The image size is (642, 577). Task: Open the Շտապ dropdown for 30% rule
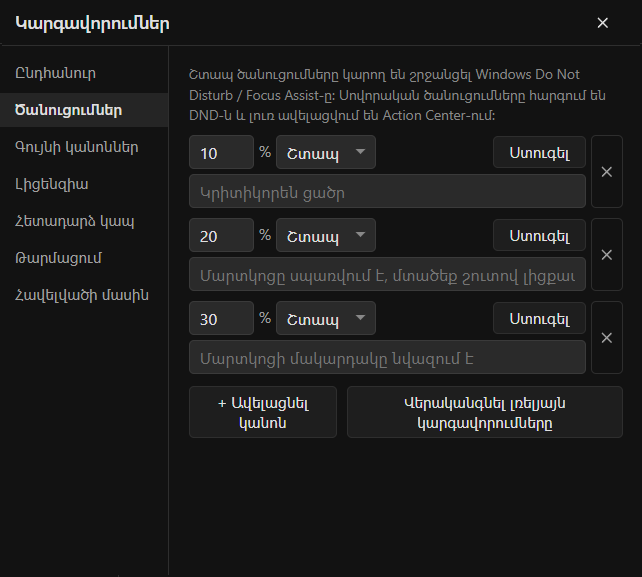pyautogui.click(x=326, y=318)
